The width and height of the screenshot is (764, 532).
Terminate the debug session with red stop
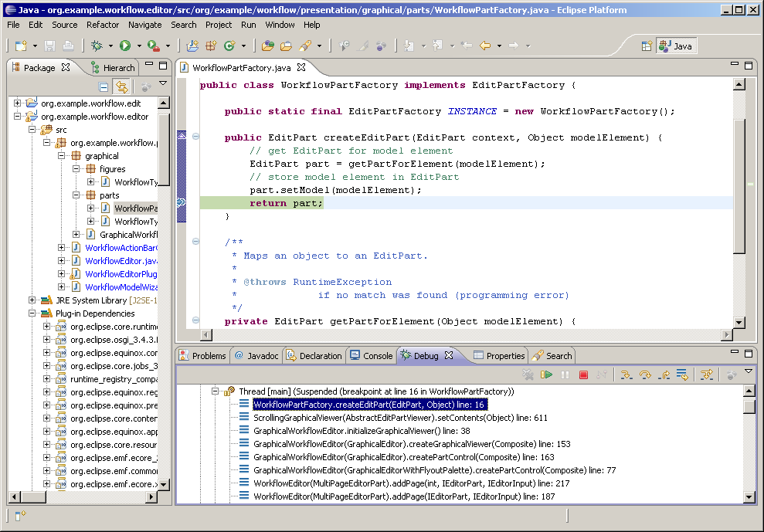(x=583, y=374)
